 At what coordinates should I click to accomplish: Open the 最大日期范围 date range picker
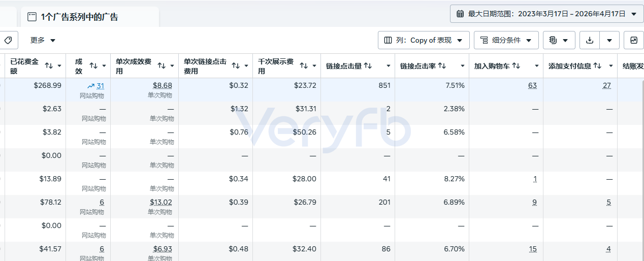point(546,14)
